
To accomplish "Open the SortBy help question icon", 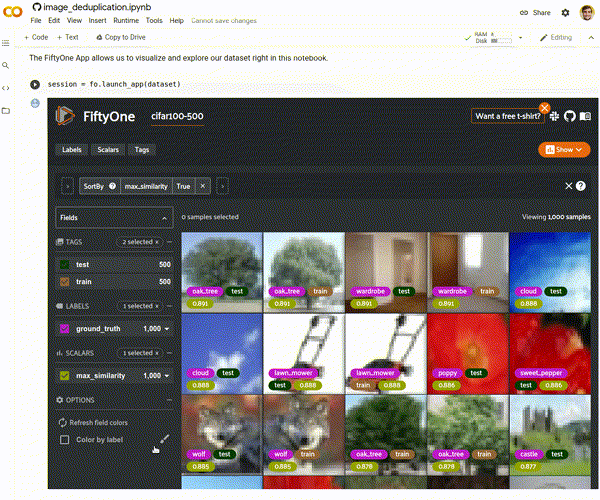I will [112, 186].
